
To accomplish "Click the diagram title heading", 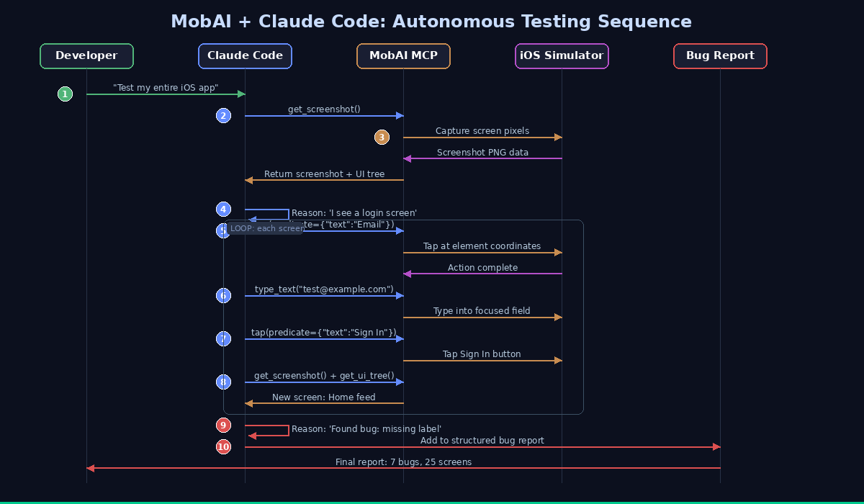I will point(431,22).
